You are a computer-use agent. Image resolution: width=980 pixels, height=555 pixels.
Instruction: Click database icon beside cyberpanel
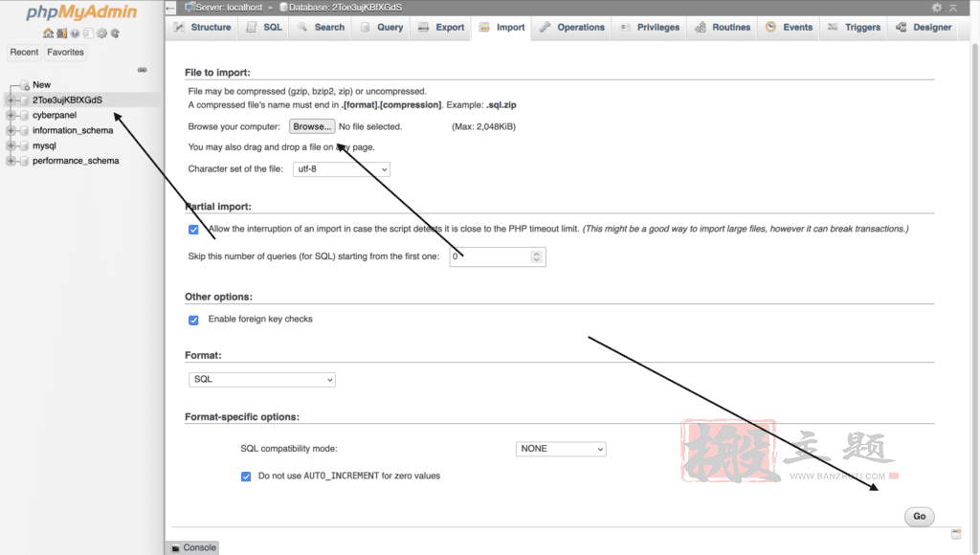click(x=24, y=116)
